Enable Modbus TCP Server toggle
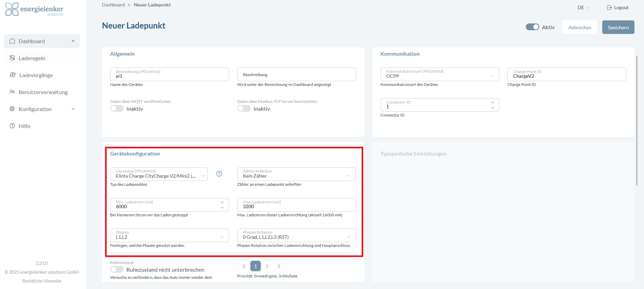The height and width of the screenshot is (289, 644). [x=244, y=109]
